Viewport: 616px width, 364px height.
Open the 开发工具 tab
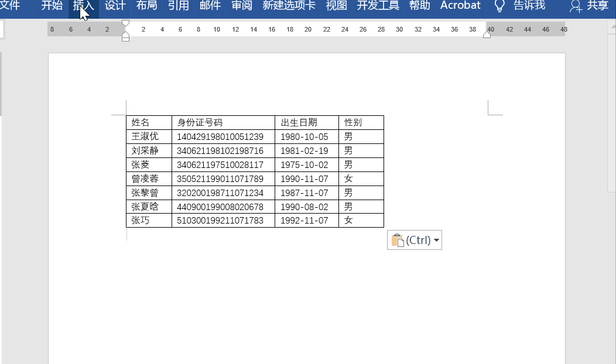coord(378,5)
